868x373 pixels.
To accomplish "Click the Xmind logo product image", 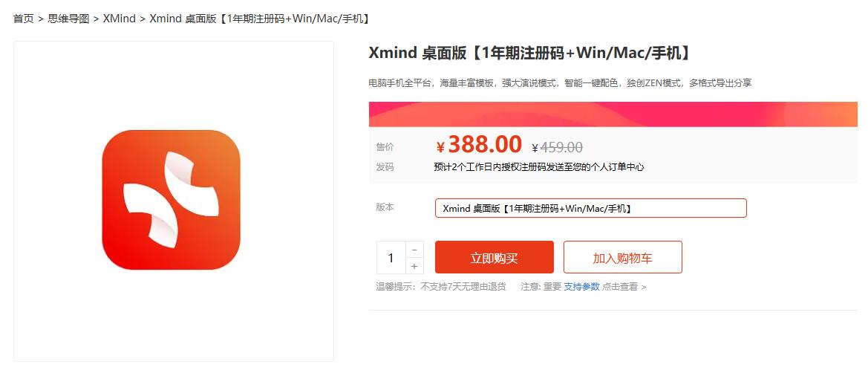I will [172, 200].
